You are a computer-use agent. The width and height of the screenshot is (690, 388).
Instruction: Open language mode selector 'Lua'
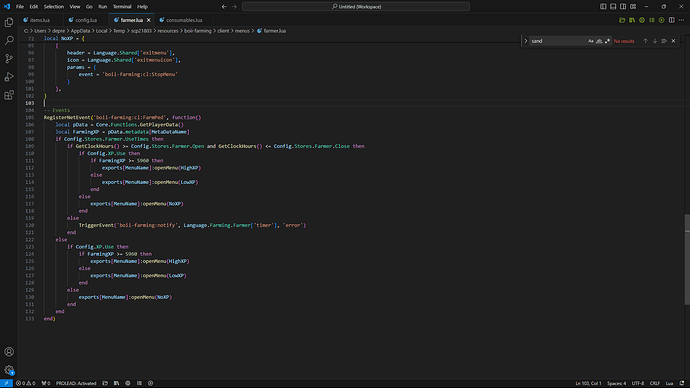pos(669,383)
